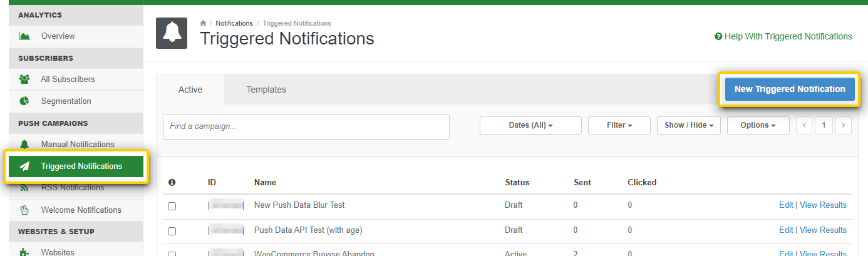Expand the Filter dropdown

pyautogui.click(x=619, y=125)
